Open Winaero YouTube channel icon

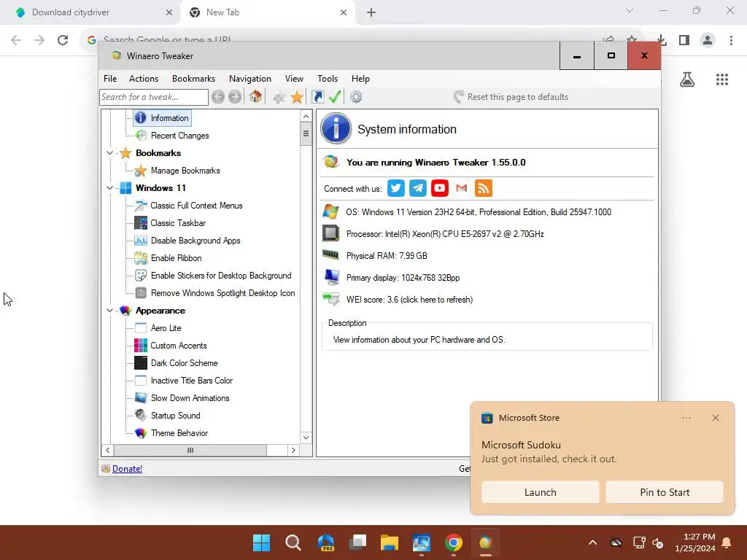(440, 188)
